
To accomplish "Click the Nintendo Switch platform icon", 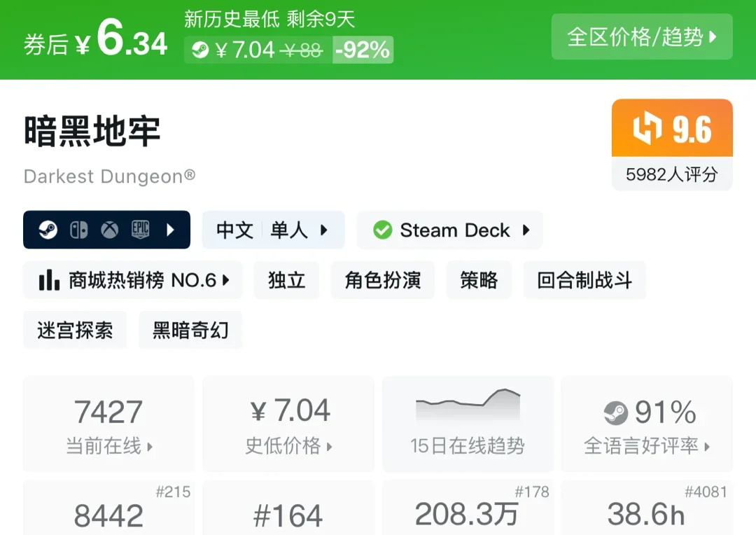I will (78, 230).
